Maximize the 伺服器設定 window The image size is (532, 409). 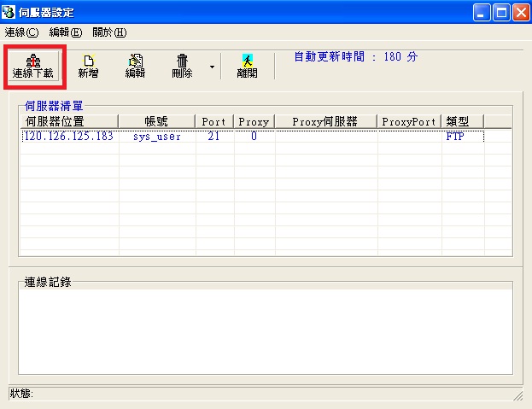coord(501,13)
